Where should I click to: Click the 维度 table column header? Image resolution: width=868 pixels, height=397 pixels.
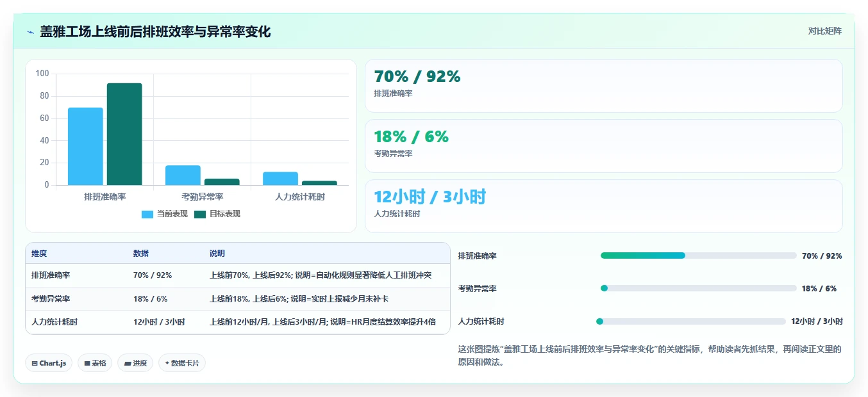click(39, 254)
